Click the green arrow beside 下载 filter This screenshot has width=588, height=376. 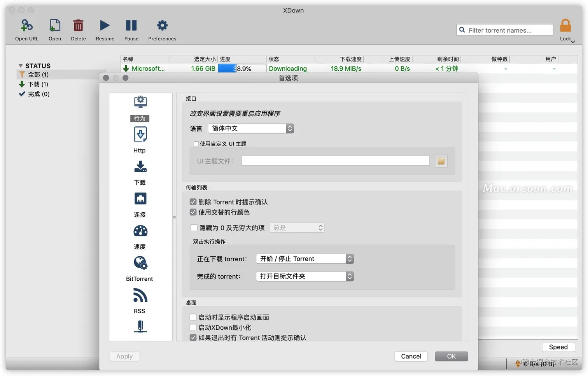[x=22, y=84]
